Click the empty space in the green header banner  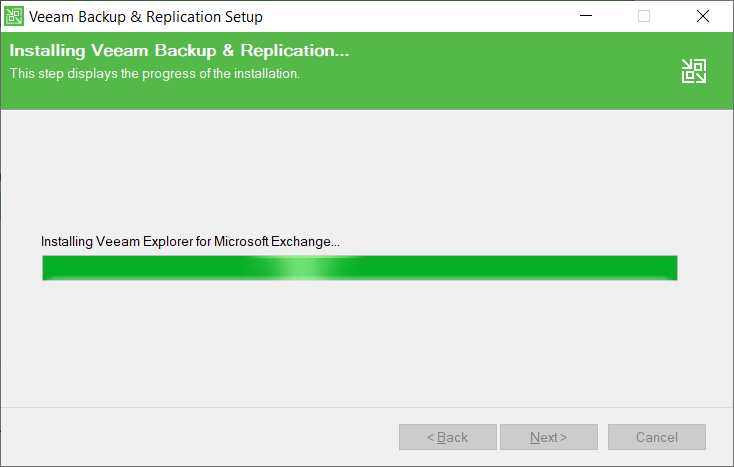coord(500,70)
